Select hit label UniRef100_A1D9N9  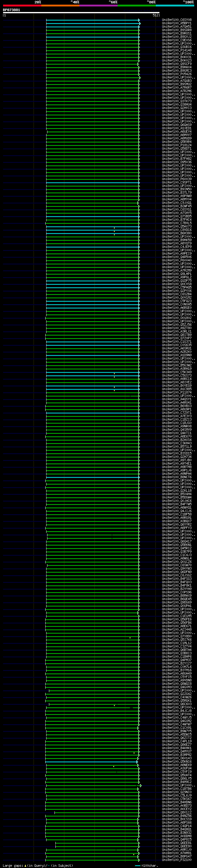pyautogui.click(x=177, y=355)
